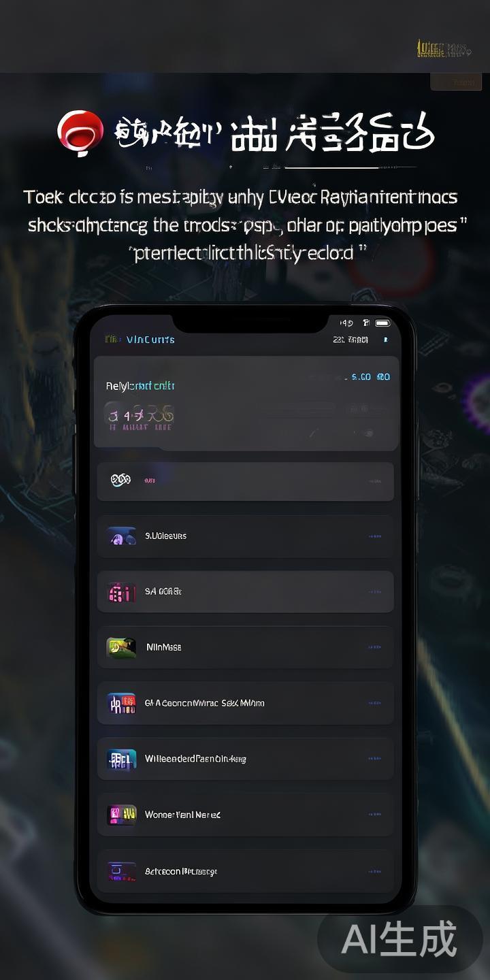Tap the white knot icon in first row

coord(120,480)
